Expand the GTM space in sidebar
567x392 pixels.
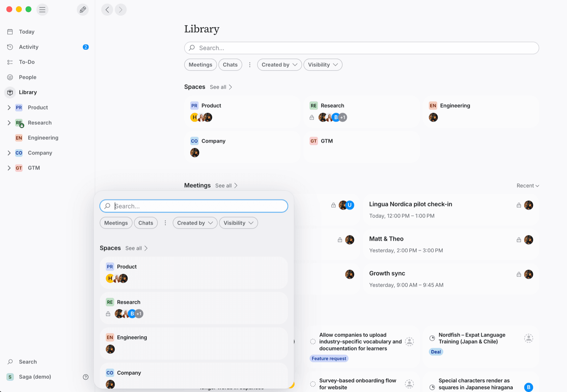coord(9,168)
